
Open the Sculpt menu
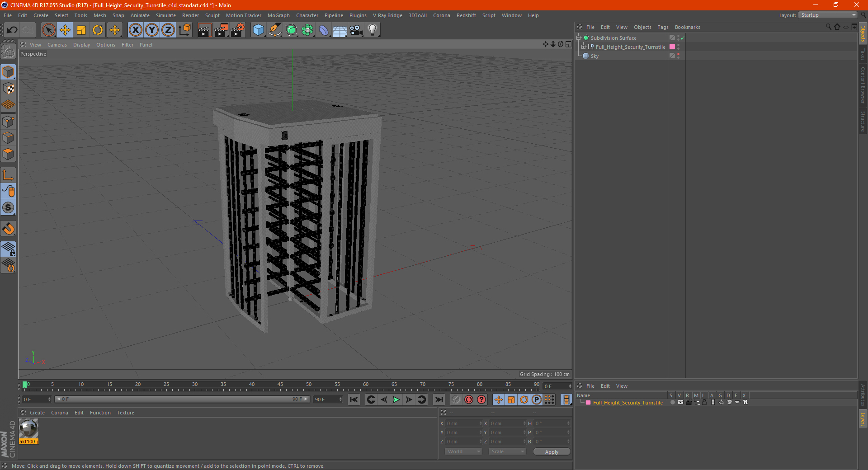tap(212, 15)
